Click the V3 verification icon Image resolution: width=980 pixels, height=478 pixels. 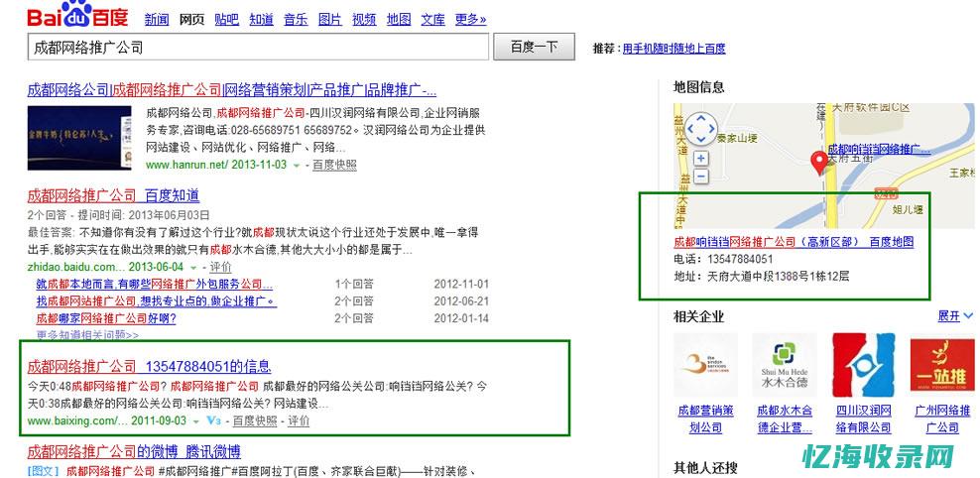pyautogui.click(x=213, y=421)
